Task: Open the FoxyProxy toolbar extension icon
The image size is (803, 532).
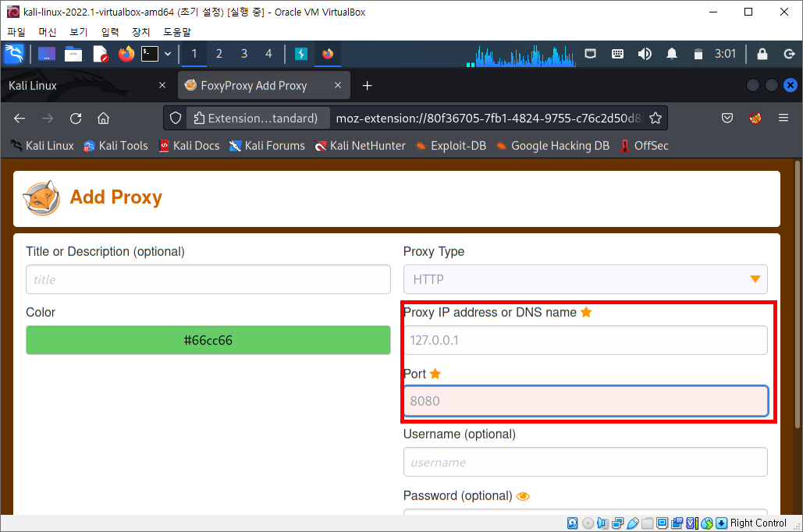Action: coord(755,119)
